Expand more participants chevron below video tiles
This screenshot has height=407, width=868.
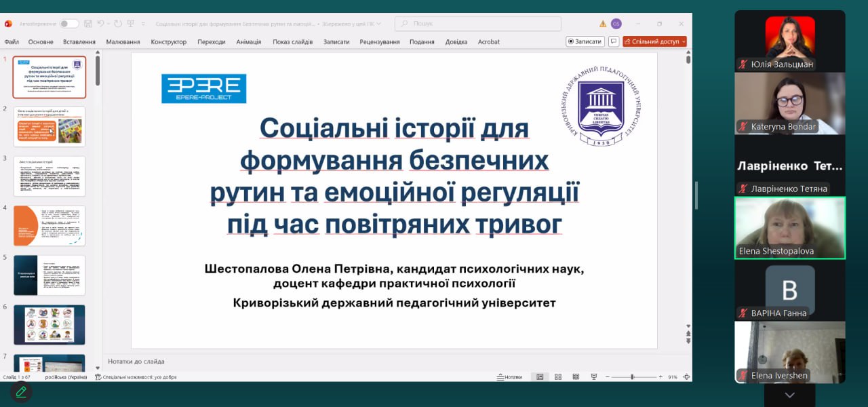click(x=790, y=395)
